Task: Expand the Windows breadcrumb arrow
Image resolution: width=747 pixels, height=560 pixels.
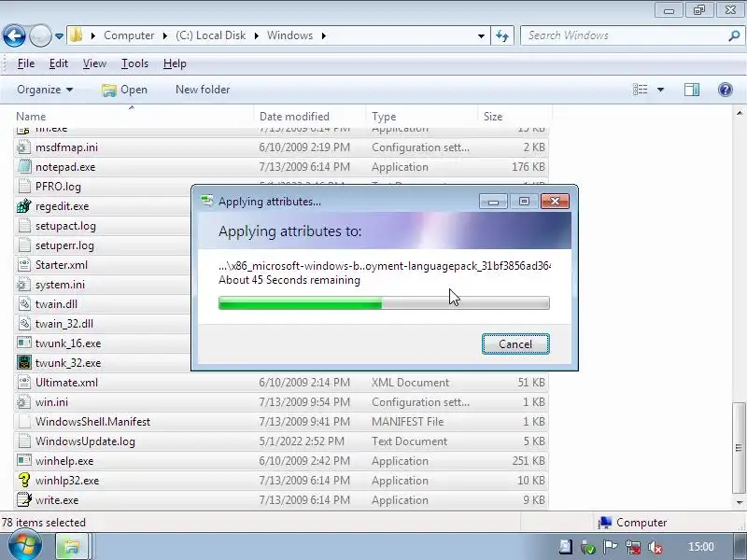Action: [x=324, y=35]
